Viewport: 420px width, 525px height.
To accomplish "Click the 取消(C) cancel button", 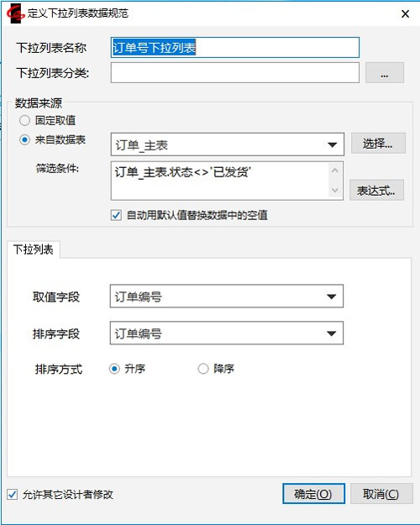I will click(x=381, y=494).
